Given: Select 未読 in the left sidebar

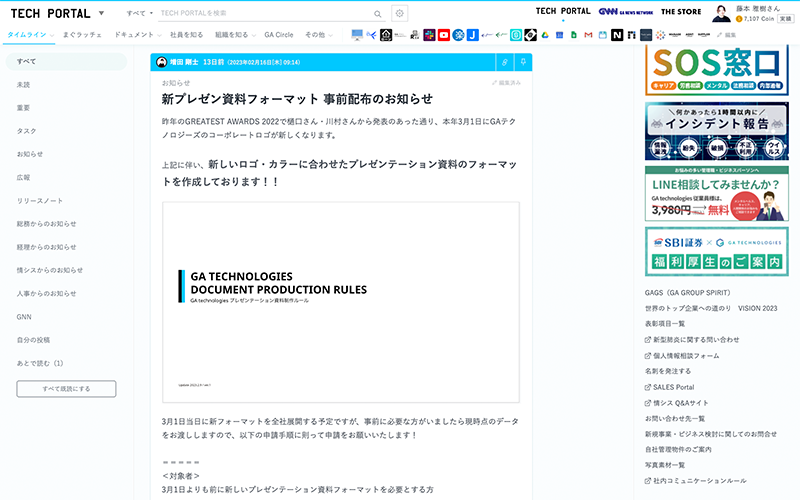Looking at the screenshot, I should click(x=24, y=85).
